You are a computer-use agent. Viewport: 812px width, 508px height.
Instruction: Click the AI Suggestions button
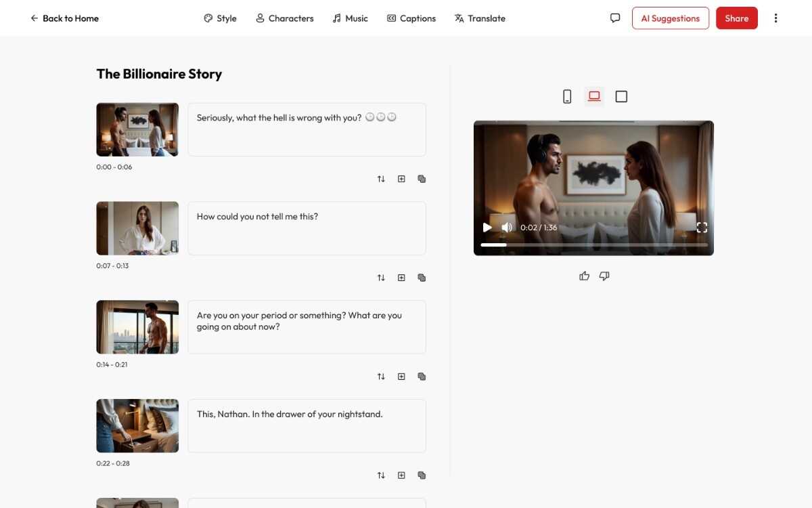(x=670, y=18)
